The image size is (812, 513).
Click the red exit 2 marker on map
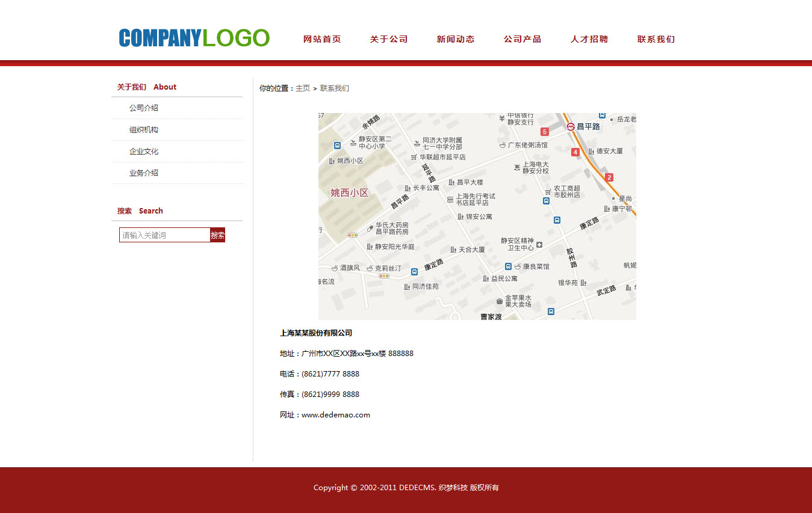(x=609, y=177)
